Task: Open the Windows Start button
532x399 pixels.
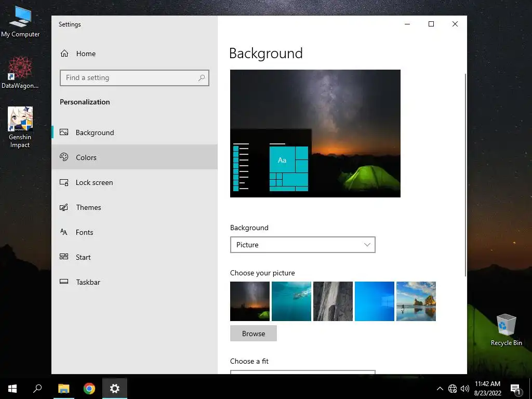Action: pos(12,389)
